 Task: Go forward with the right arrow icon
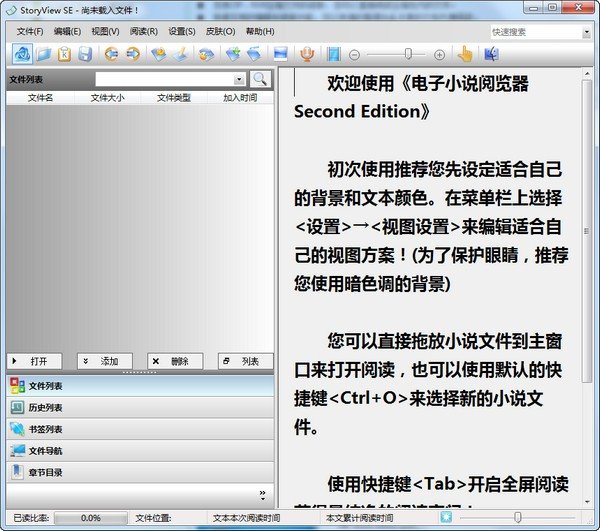point(133,54)
